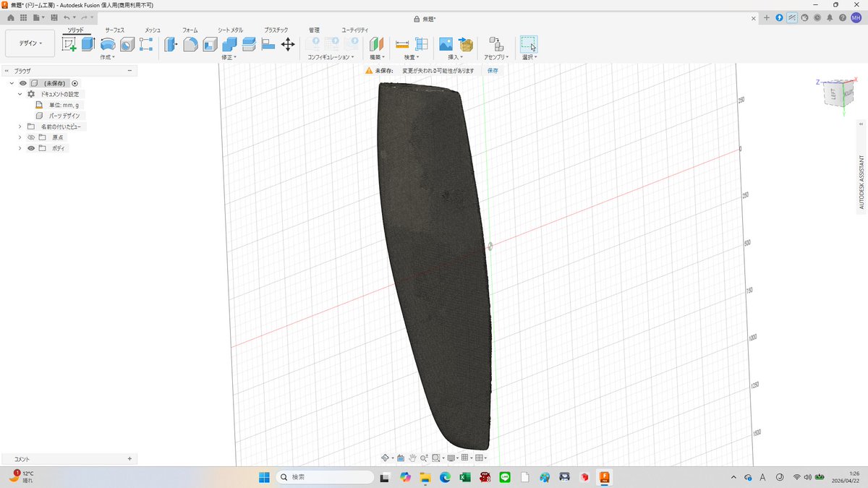Open the 選択 dropdown menu
Screen dimensions: 868x488
click(529, 57)
